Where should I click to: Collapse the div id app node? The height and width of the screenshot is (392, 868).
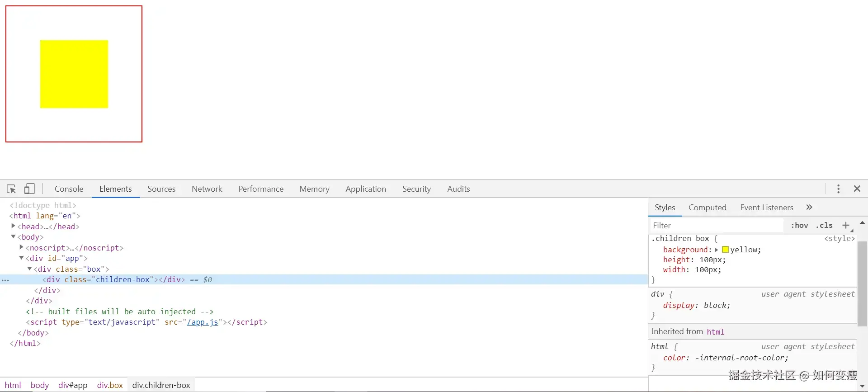click(x=21, y=258)
